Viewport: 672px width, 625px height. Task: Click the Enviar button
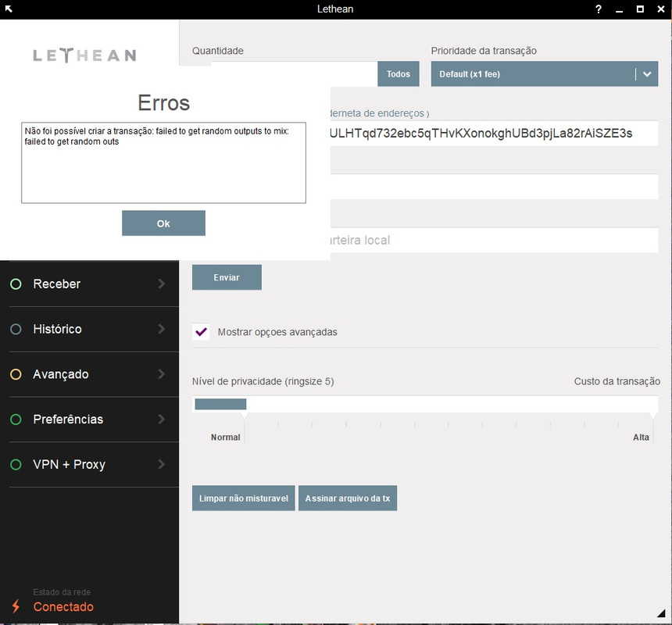(x=227, y=277)
